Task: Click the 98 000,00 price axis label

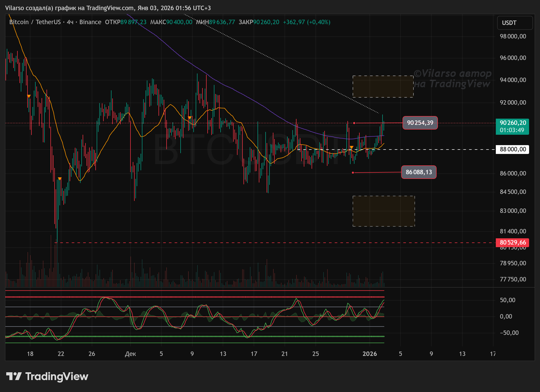Action: coord(513,36)
